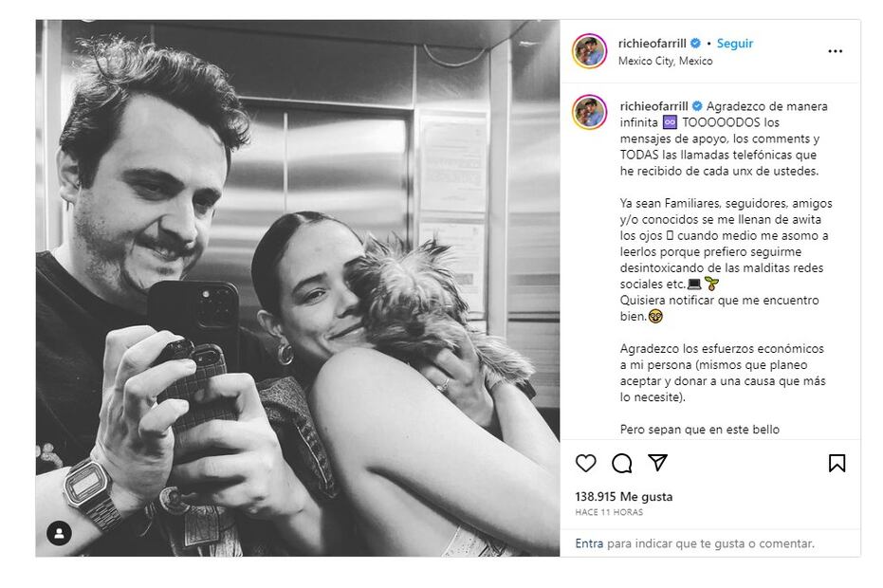Open the header profile avatar
Image resolution: width=883 pixels, height=588 pixels.
click(x=589, y=51)
